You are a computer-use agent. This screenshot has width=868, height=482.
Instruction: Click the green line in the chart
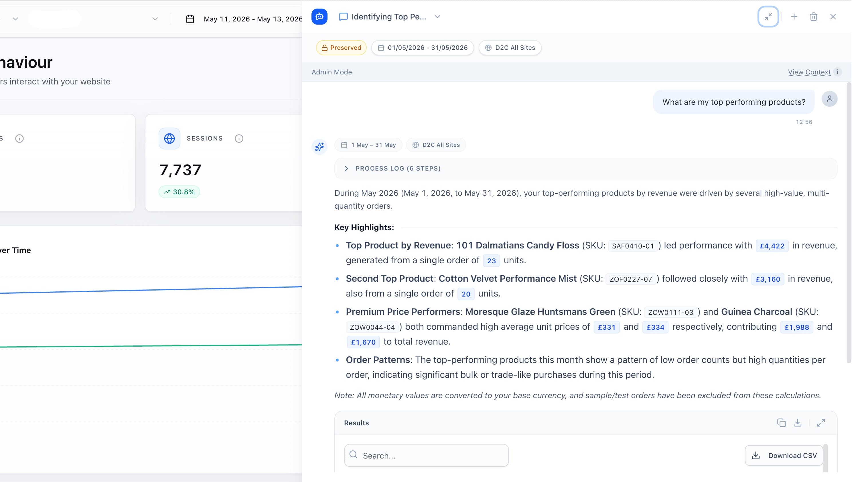(151, 345)
